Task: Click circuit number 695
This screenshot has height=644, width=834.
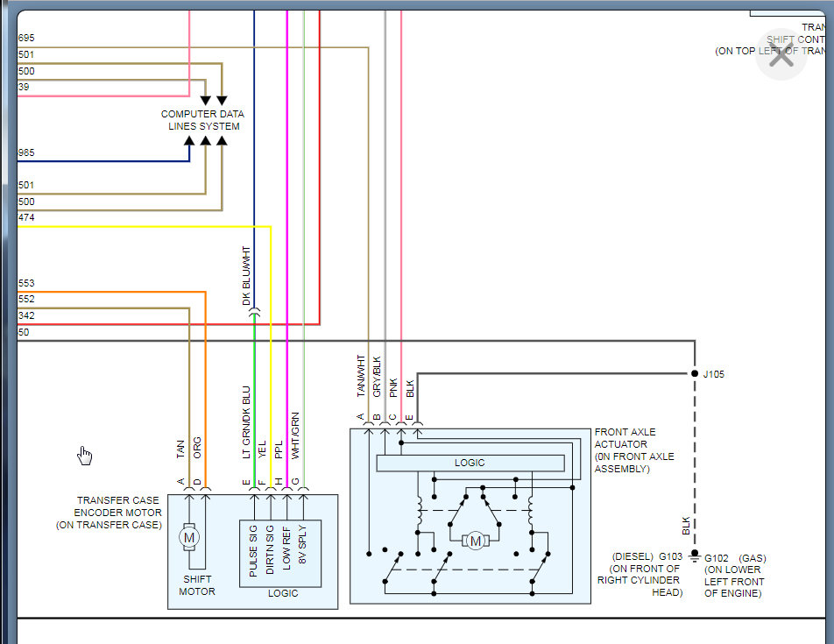Action: [x=26, y=39]
